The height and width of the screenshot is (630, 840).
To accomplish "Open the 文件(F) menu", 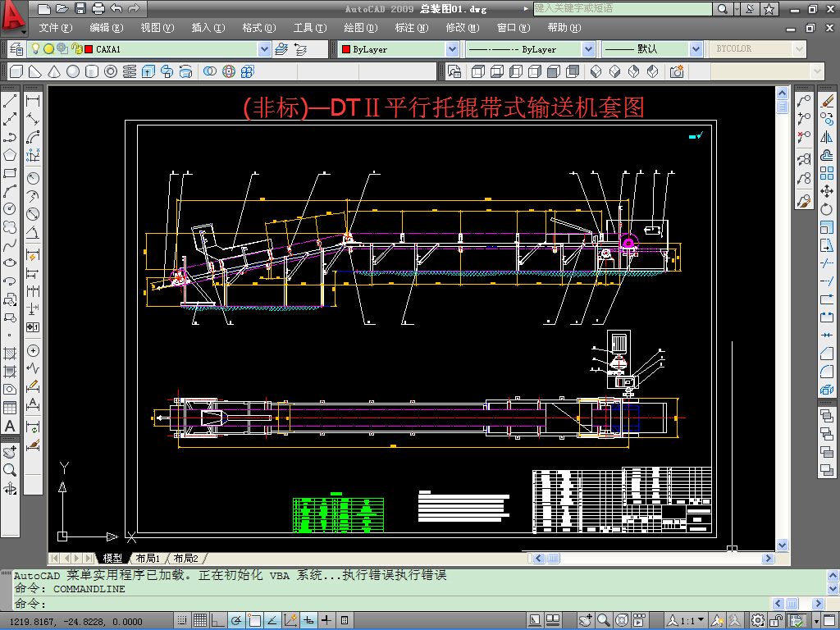I will (55, 27).
